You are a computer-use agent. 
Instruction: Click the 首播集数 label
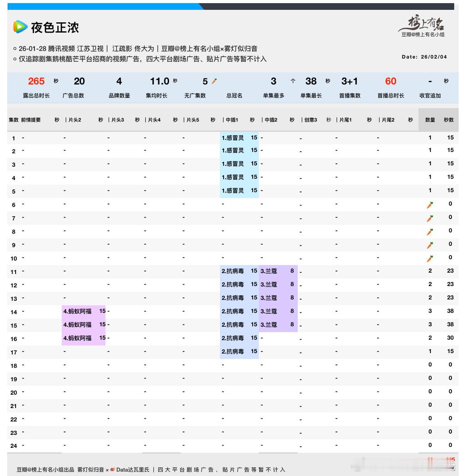pos(350,96)
